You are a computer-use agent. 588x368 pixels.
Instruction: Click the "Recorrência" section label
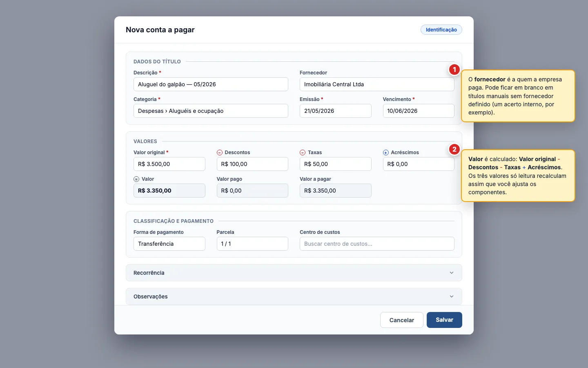coord(149,273)
